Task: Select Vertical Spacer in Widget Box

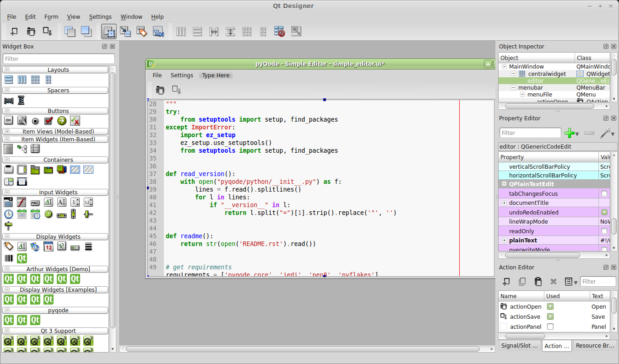Action: (x=21, y=100)
